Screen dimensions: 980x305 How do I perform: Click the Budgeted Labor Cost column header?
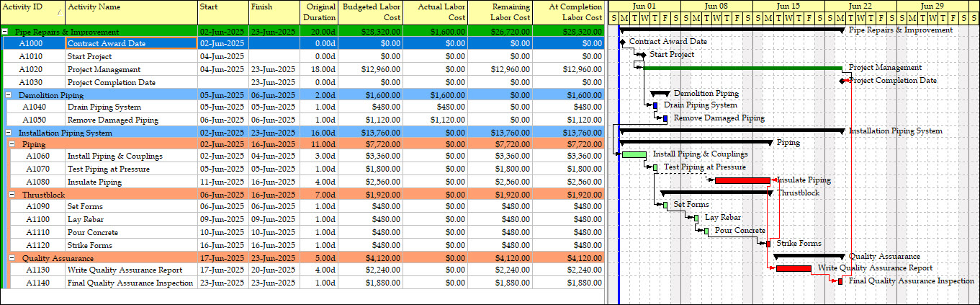[370, 12]
